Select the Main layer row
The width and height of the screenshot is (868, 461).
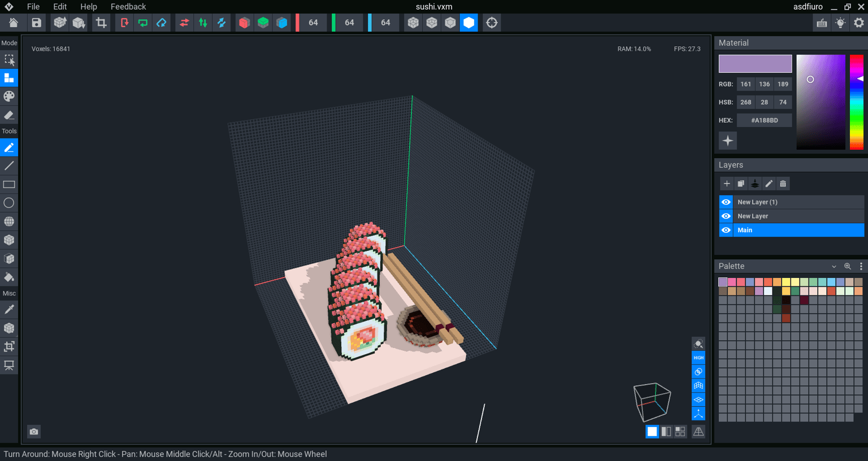798,230
